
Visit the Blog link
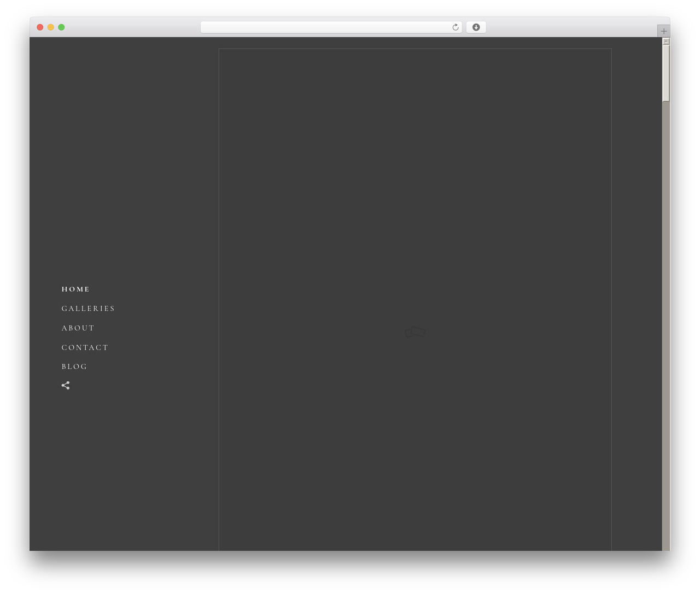pyautogui.click(x=74, y=367)
